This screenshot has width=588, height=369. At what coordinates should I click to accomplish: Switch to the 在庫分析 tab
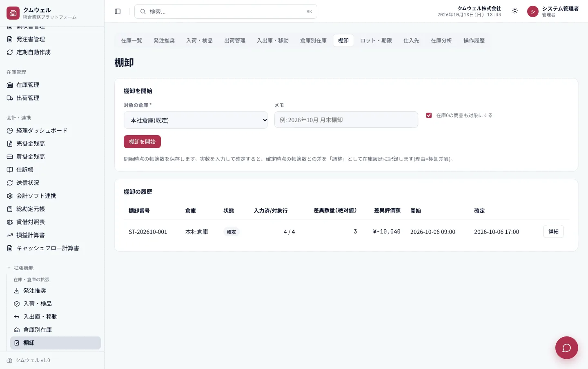click(441, 40)
